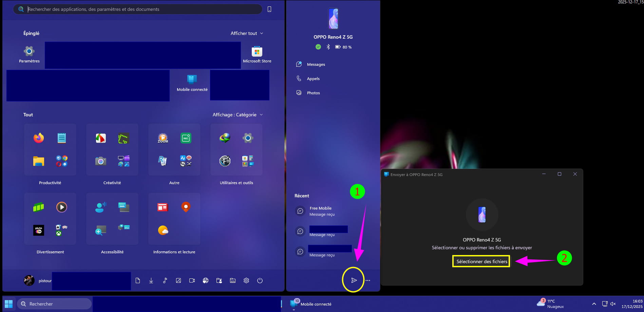Open the Music folder icon in Start footer
Image resolution: width=644 pixels, height=312 pixels.
165,280
